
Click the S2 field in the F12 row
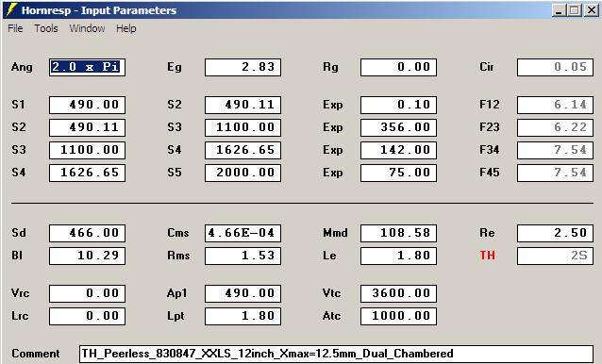242,105
